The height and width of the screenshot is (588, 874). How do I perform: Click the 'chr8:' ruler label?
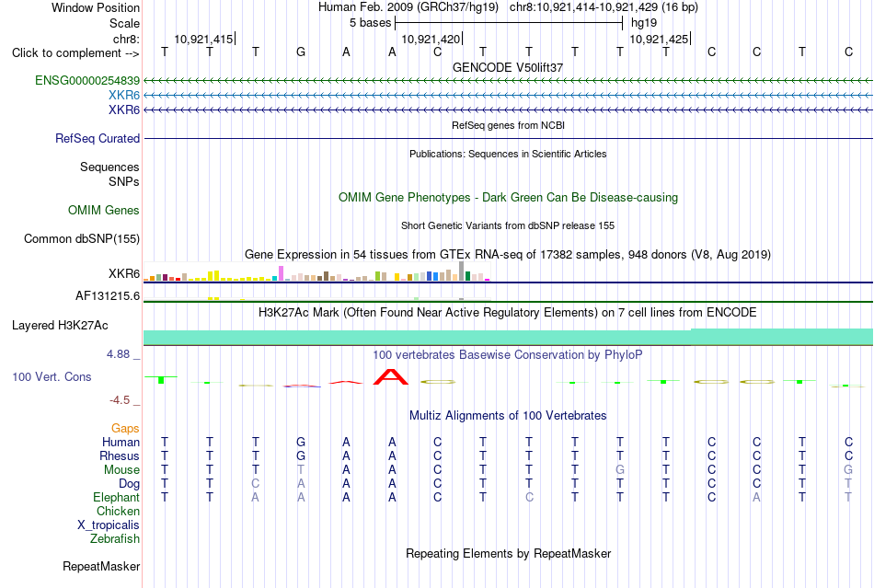(x=126, y=39)
